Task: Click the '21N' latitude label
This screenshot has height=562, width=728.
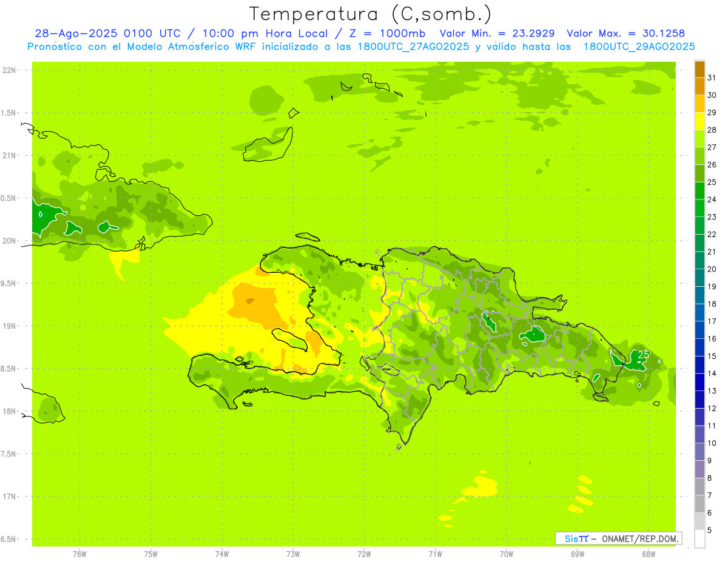Action: coord(9,156)
